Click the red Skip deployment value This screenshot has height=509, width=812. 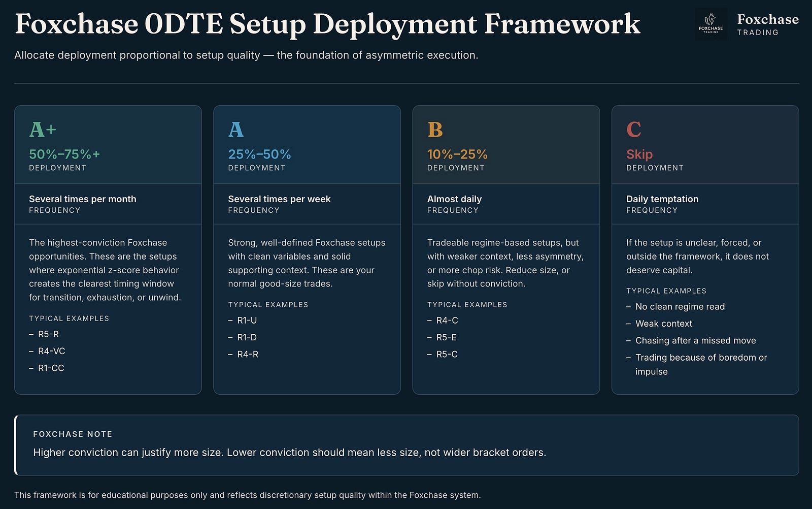tap(639, 154)
